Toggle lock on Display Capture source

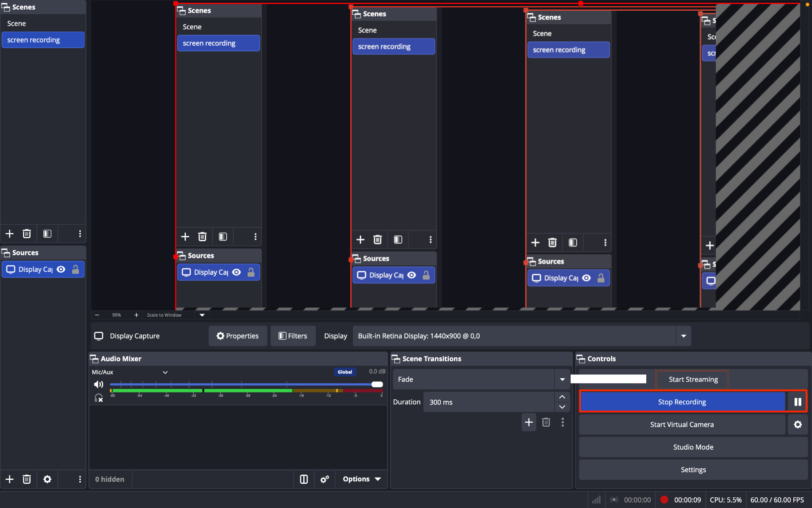[75, 269]
